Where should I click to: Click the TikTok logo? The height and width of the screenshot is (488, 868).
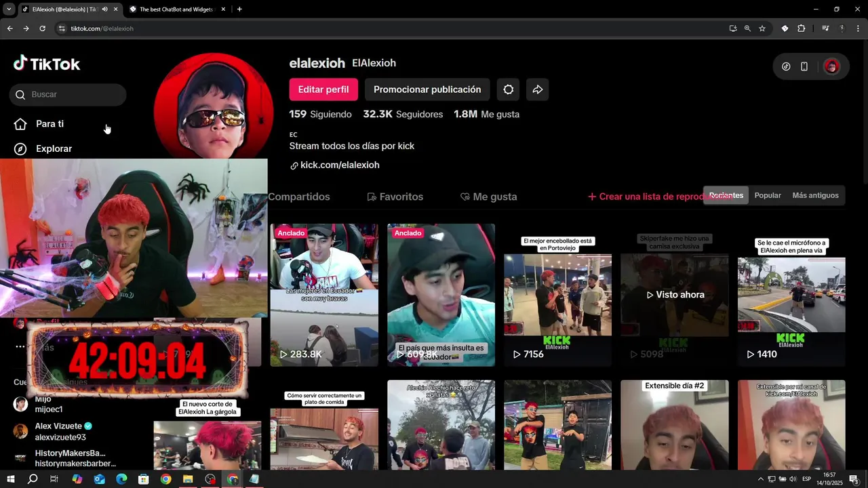(x=47, y=64)
